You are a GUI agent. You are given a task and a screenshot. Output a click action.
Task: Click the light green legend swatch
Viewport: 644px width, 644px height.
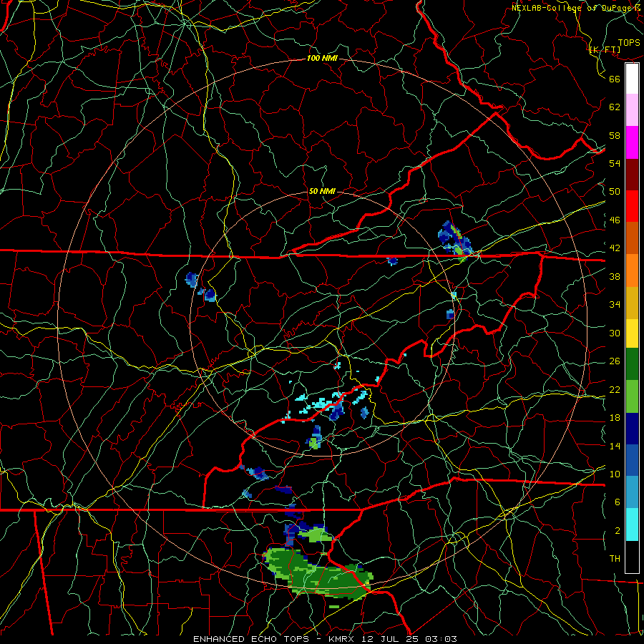pyautogui.click(x=632, y=396)
